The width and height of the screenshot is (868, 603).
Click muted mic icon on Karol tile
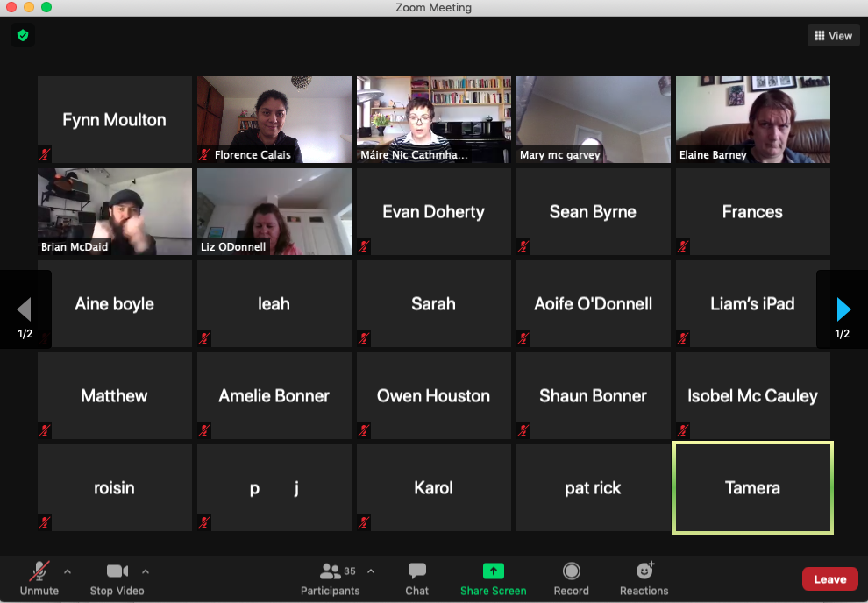pyautogui.click(x=364, y=522)
